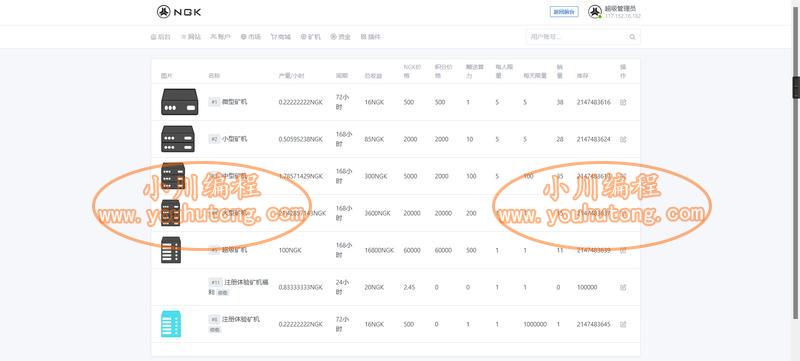Open the 商城 nav menu item
This screenshot has height=361, width=800.
[281, 37]
